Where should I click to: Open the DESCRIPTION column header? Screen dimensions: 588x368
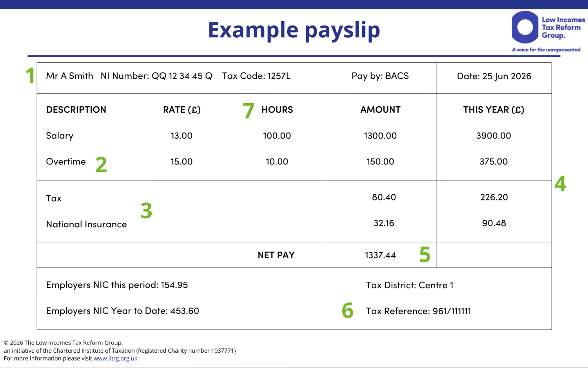point(76,110)
